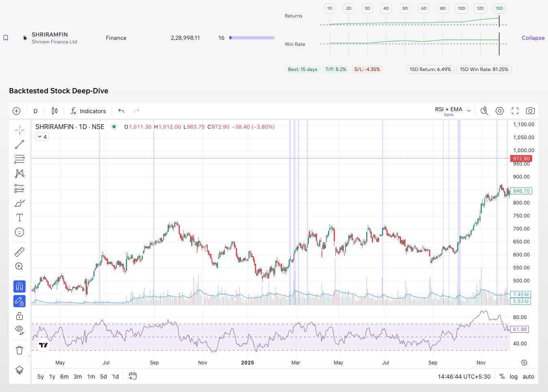Set chart range to 1y
548x392 pixels.
(52, 377)
